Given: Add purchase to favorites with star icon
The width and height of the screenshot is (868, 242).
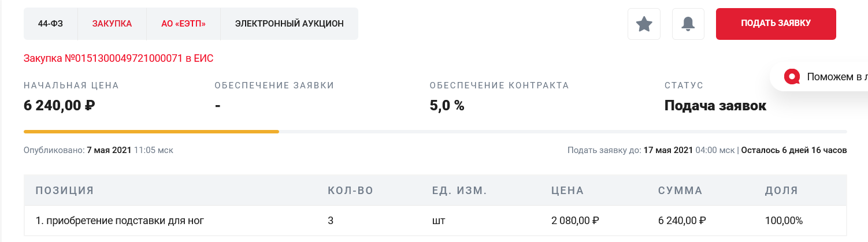Looking at the screenshot, I should pyautogui.click(x=644, y=24).
